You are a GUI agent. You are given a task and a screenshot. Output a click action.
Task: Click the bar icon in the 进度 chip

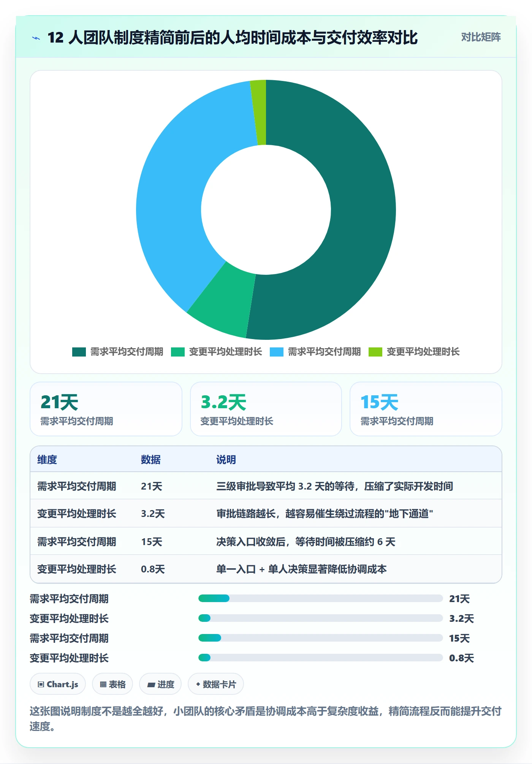[x=151, y=685]
